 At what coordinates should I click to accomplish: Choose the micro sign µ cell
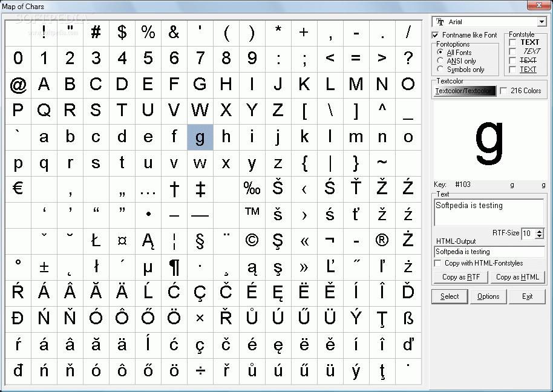click(x=148, y=267)
